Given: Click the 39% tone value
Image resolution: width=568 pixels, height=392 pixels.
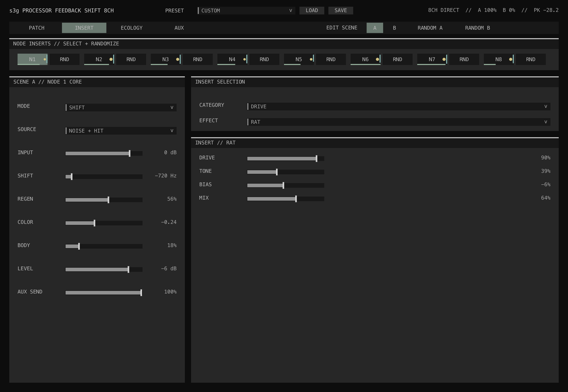Looking at the screenshot, I should 546,171.
